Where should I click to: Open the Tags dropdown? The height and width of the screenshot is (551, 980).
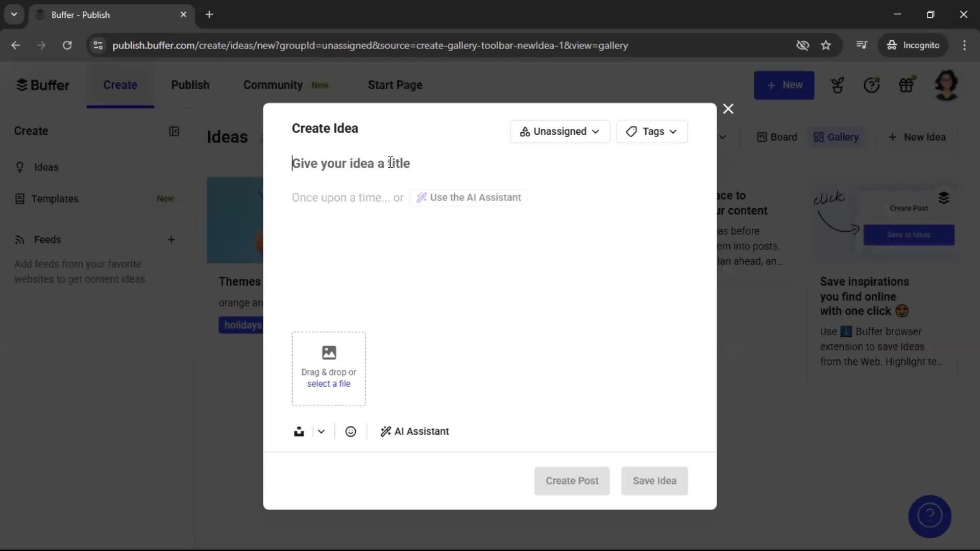[652, 132]
